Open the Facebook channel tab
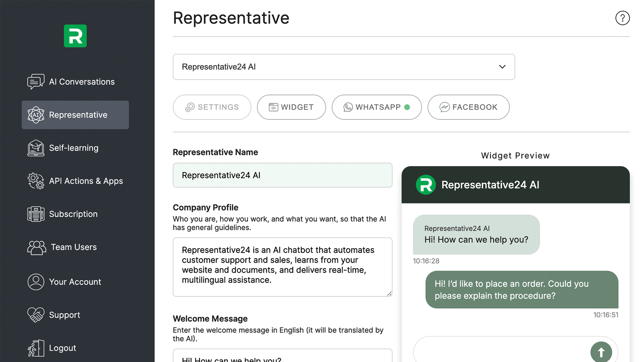Screen dimensions: 644x362 coord(469,107)
